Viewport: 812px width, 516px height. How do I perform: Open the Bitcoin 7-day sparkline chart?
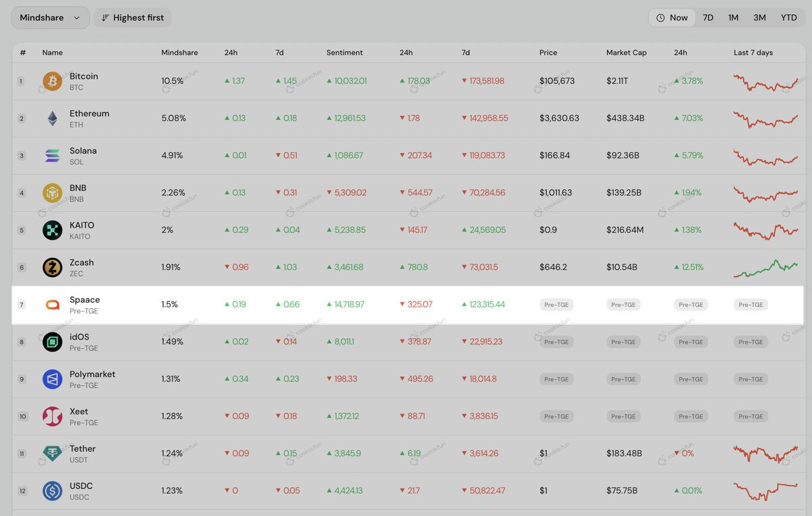(766, 82)
